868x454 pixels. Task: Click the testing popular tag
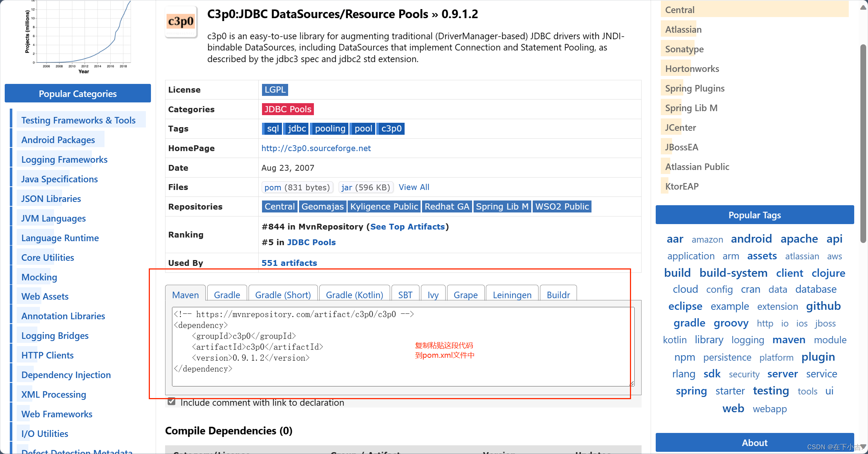pyautogui.click(x=771, y=390)
